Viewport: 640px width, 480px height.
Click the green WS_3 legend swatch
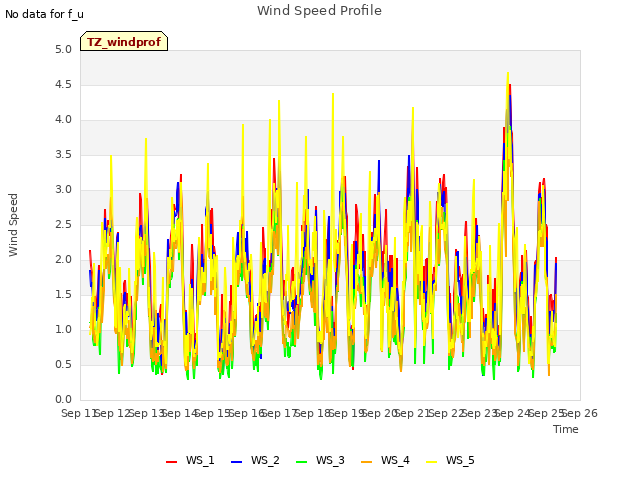click(x=302, y=462)
